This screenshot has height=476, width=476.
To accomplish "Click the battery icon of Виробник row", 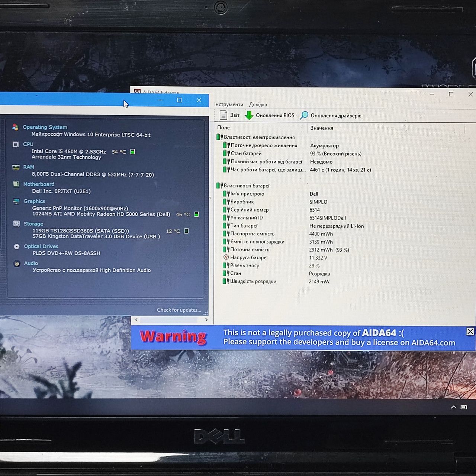I will tap(226, 202).
